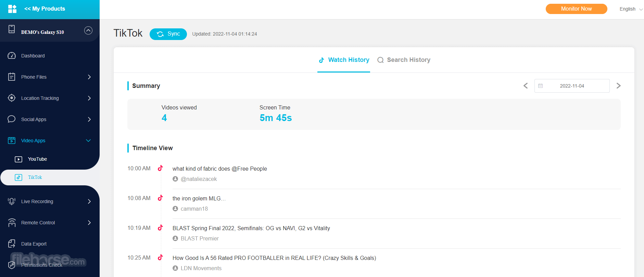Image resolution: width=644 pixels, height=277 pixels.
Task: Open the English language dropdown
Action: pos(631,9)
